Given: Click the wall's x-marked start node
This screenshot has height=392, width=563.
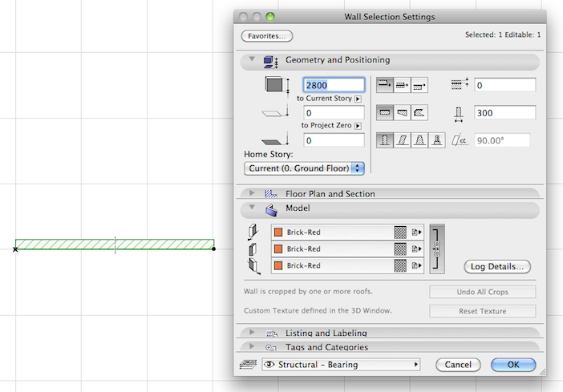Looking at the screenshot, I should coord(15,249).
